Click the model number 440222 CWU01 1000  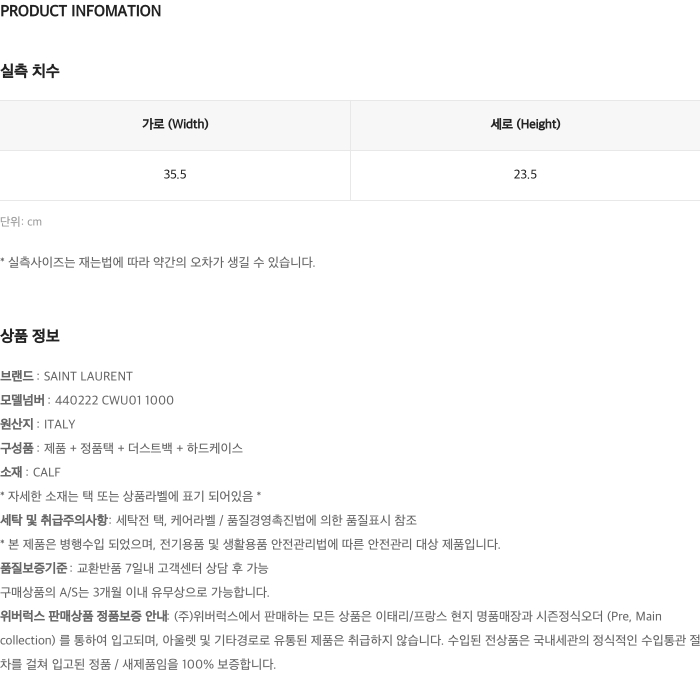point(114,401)
